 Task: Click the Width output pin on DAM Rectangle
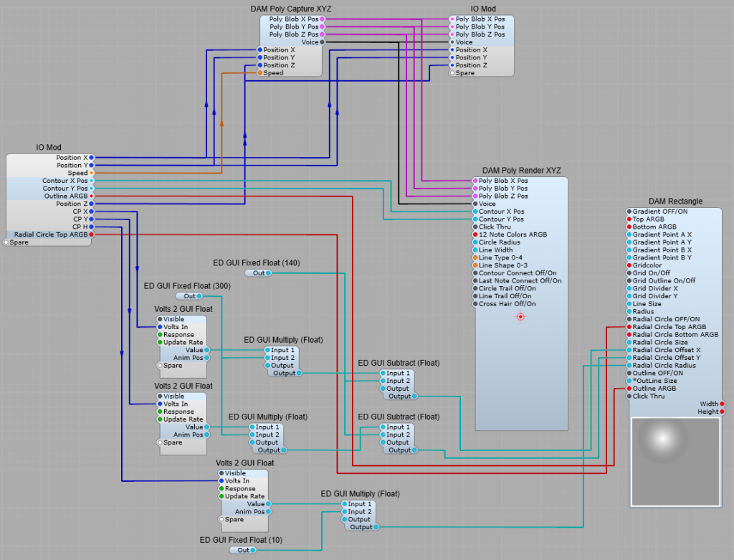coord(722,404)
